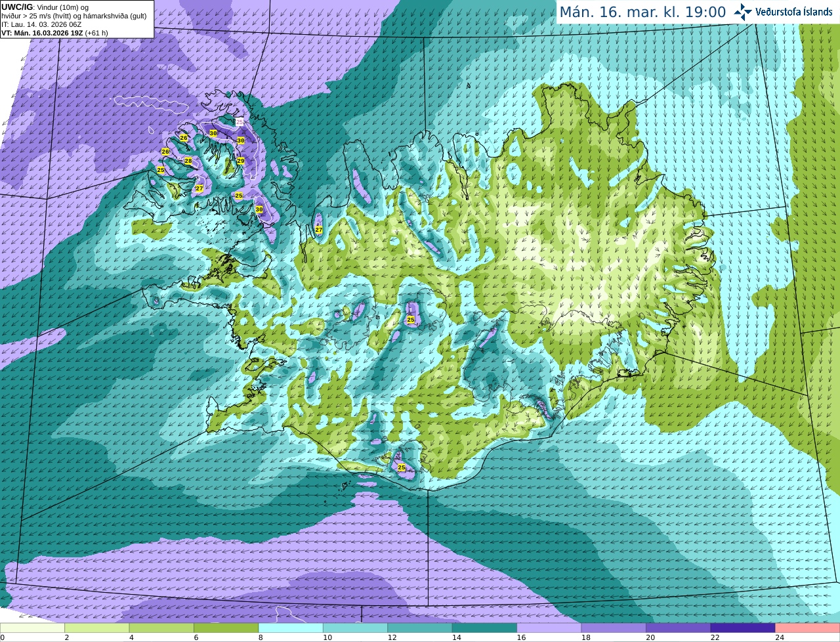Click the Veðurstofa Íslands logo
Viewport: 840px width, 642px height.
(x=783, y=12)
